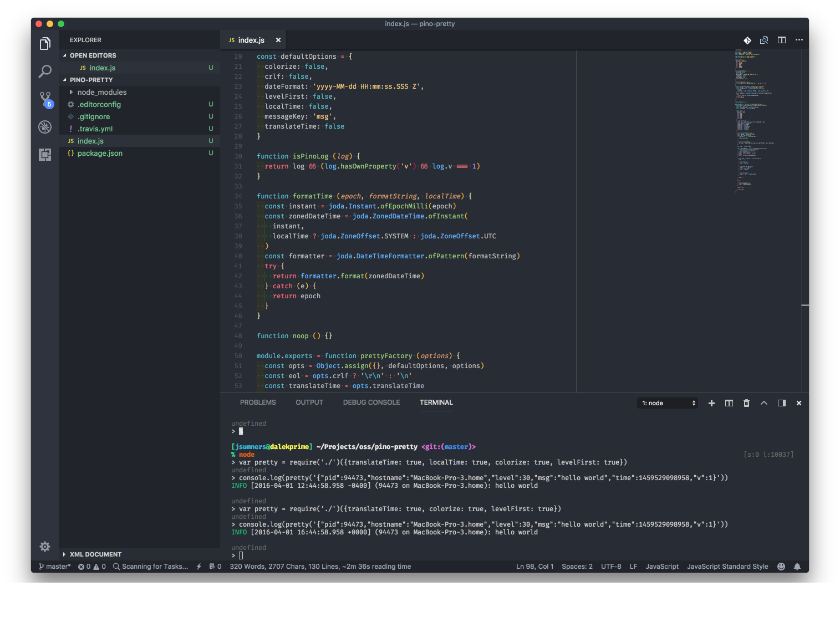Click the open changes icon in editor toolbar
Viewport: 840px width, 617px height.
(764, 40)
